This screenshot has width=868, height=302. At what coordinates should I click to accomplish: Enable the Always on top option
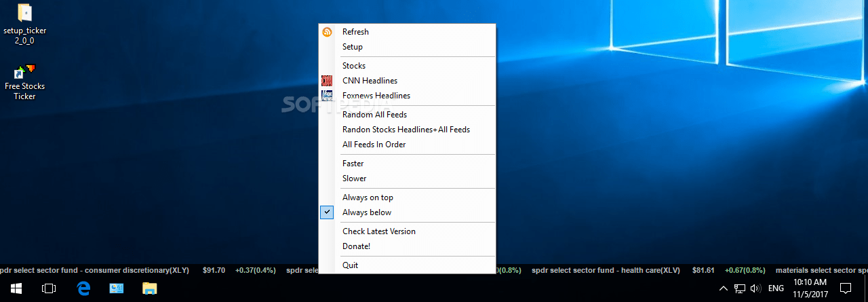point(407,197)
